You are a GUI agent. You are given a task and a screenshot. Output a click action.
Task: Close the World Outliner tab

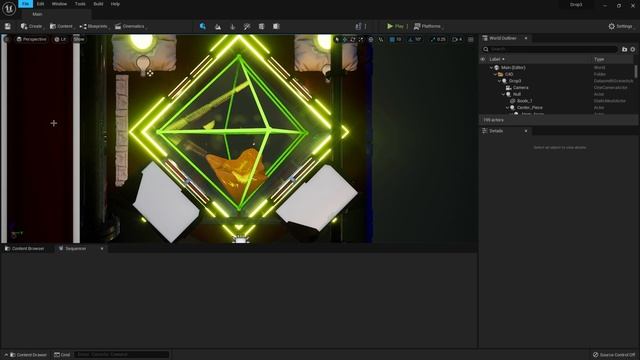[526, 38]
